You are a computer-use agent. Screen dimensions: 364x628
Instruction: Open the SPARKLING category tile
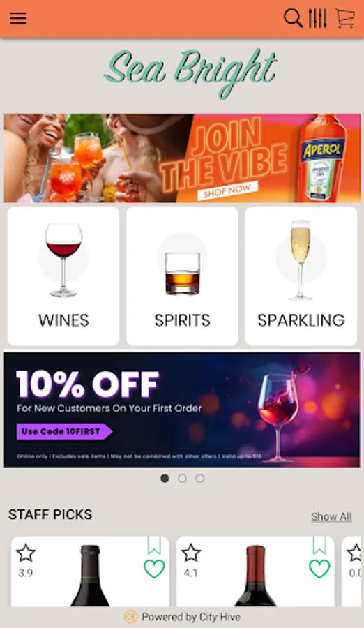tap(301, 276)
